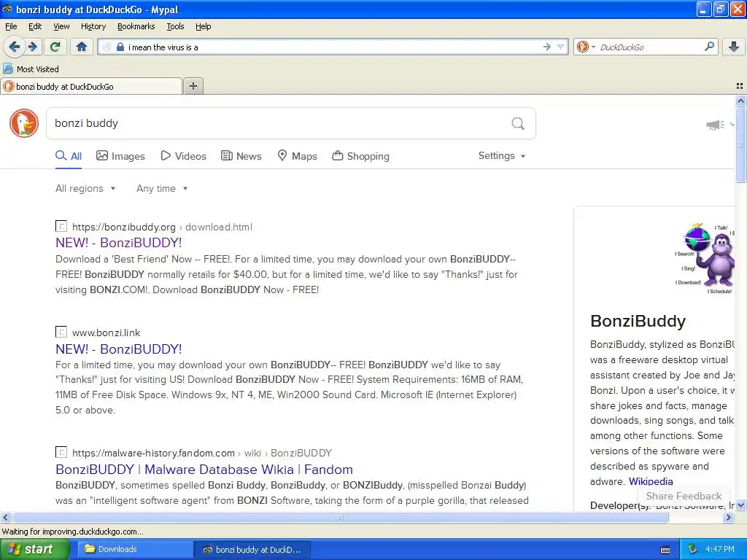Open the Wikipedia link in info panel
This screenshot has height=560, width=747.
click(x=651, y=481)
